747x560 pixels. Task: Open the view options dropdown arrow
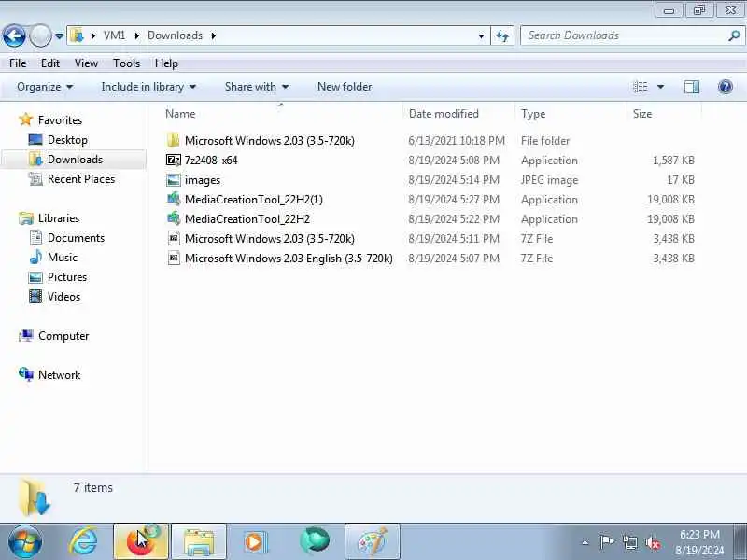[x=660, y=87]
